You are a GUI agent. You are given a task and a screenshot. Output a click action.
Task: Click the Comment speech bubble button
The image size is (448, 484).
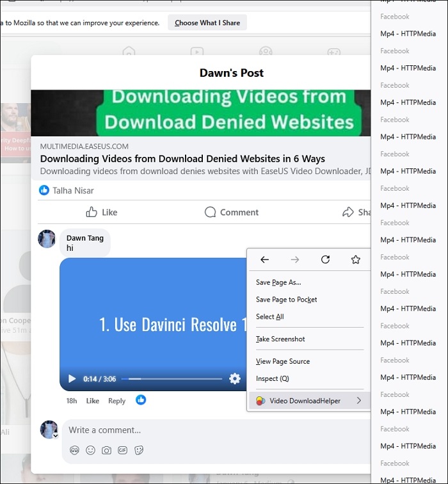[x=232, y=212]
